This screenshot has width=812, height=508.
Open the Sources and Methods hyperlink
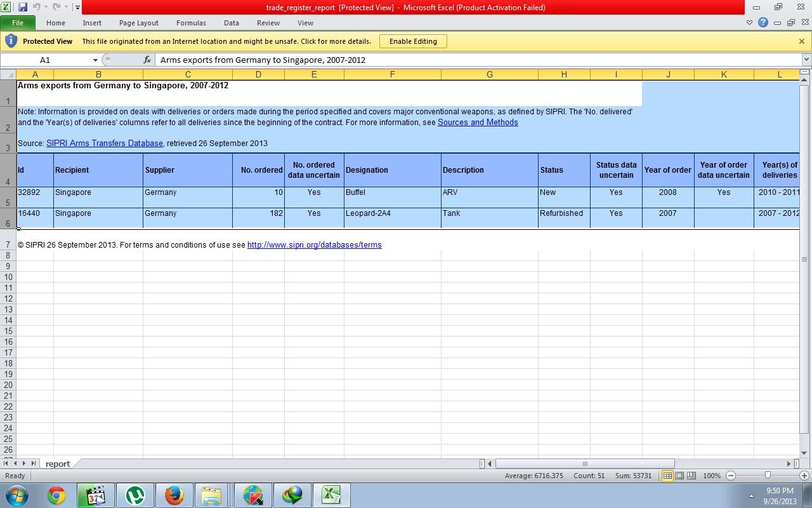coord(478,122)
